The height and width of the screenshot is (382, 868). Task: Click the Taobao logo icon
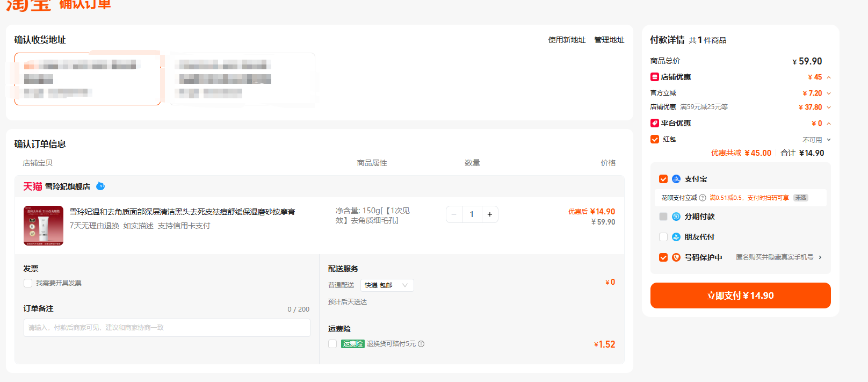coord(28,5)
